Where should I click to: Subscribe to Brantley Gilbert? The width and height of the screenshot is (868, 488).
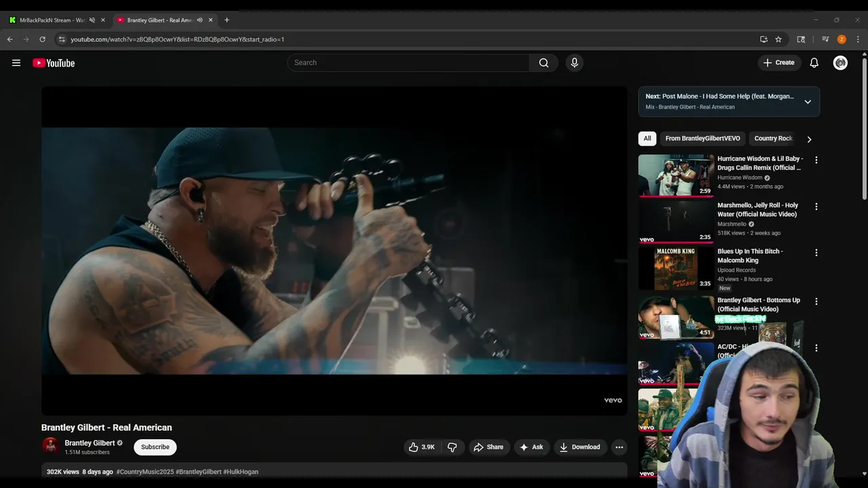[x=155, y=447]
